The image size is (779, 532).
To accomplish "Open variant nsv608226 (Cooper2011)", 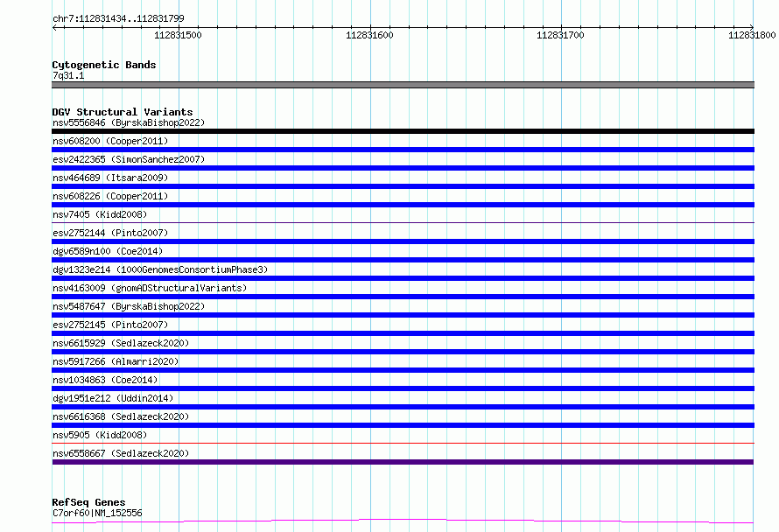I will click(x=110, y=196).
